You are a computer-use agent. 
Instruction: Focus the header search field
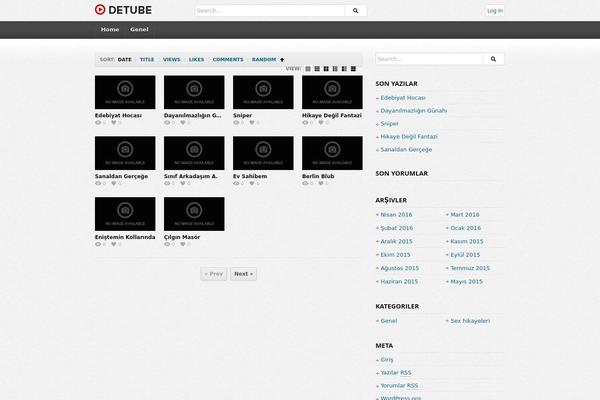tap(270, 11)
